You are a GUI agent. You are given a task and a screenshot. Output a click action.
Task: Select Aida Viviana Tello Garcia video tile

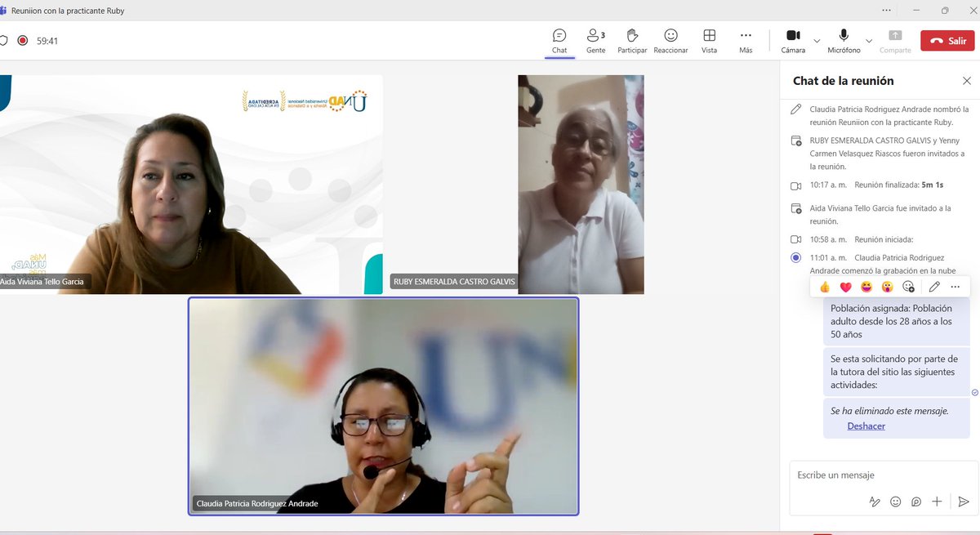pos(191,185)
